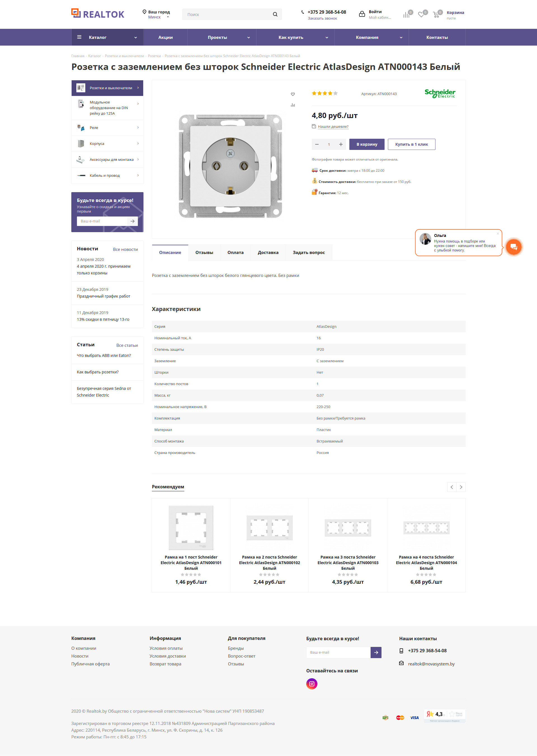Viewport: 537px width, 756px height.
Task: Open news Праздничный график работ
Action: [103, 296]
